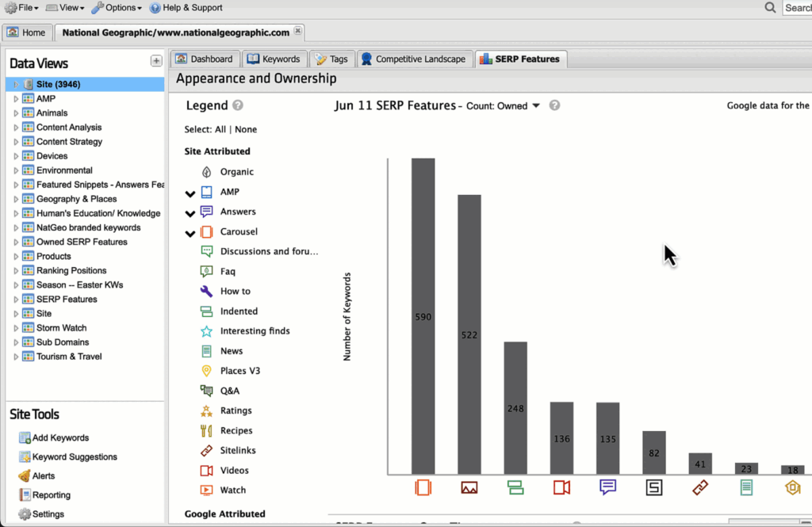Image resolution: width=812 pixels, height=527 pixels.
Task: Go to the Home tab
Action: coord(27,32)
